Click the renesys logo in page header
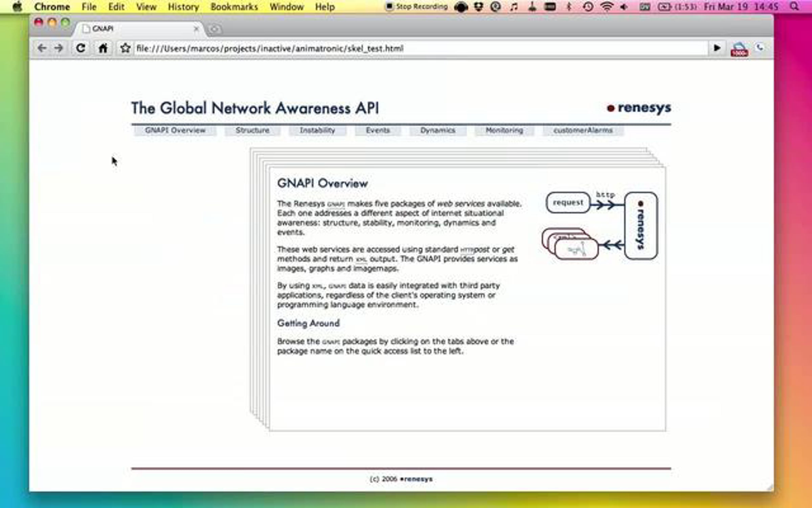This screenshot has width=812, height=508. (x=639, y=108)
